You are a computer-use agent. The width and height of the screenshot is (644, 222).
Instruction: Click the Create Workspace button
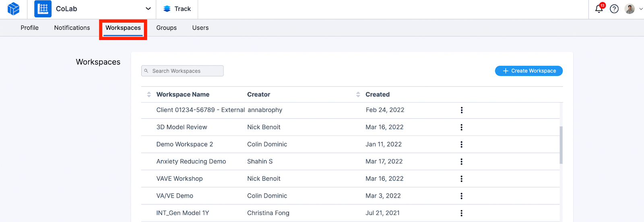[529, 71]
